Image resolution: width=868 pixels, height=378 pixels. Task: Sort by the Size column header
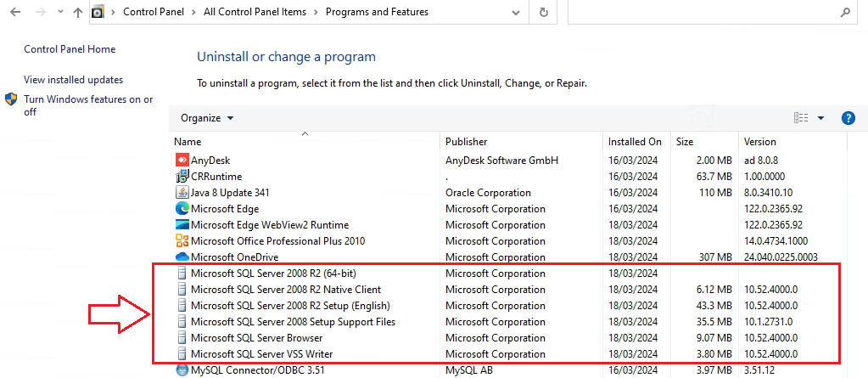pyautogui.click(x=704, y=142)
